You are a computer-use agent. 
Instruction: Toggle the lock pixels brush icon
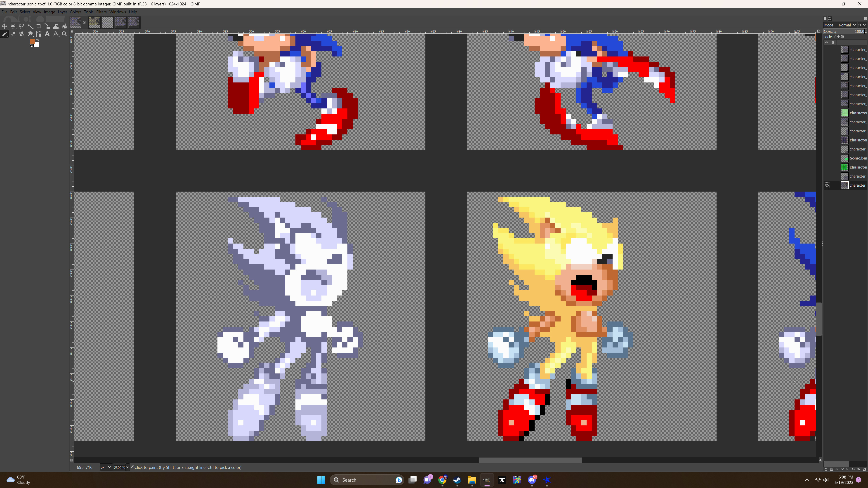click(835, 37)
